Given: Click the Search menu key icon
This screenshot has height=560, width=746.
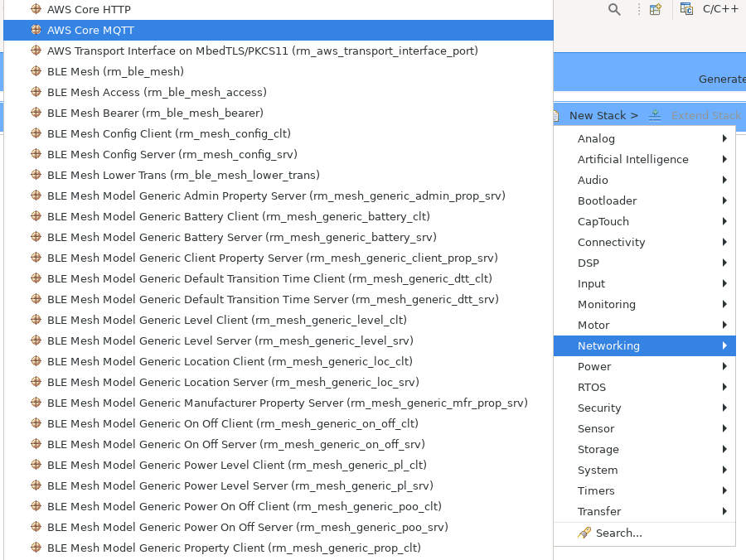Looking at the screenshot, I should [x=584, y=533].
